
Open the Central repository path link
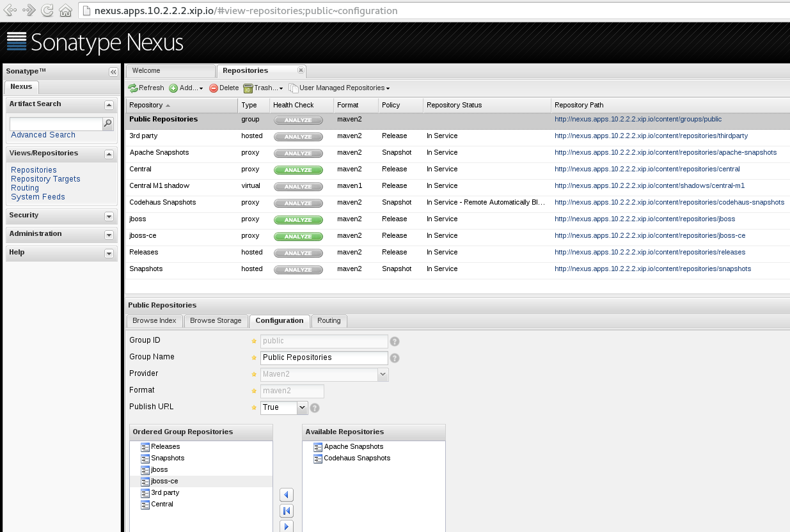click(x=647, y=169)
